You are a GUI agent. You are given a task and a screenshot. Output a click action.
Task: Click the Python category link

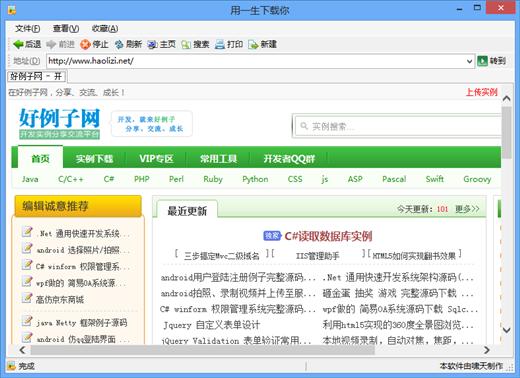255,179
